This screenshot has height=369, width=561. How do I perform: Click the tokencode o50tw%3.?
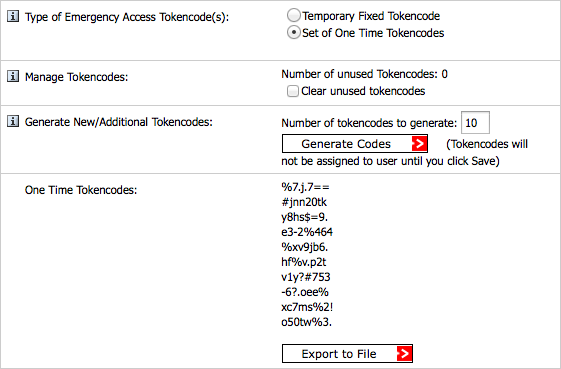click(307, 322)
